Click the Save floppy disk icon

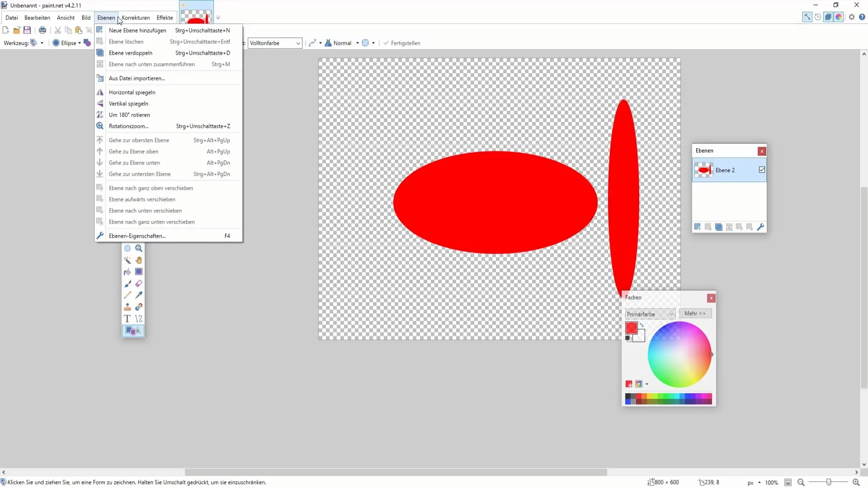click(x=27, y=30)
